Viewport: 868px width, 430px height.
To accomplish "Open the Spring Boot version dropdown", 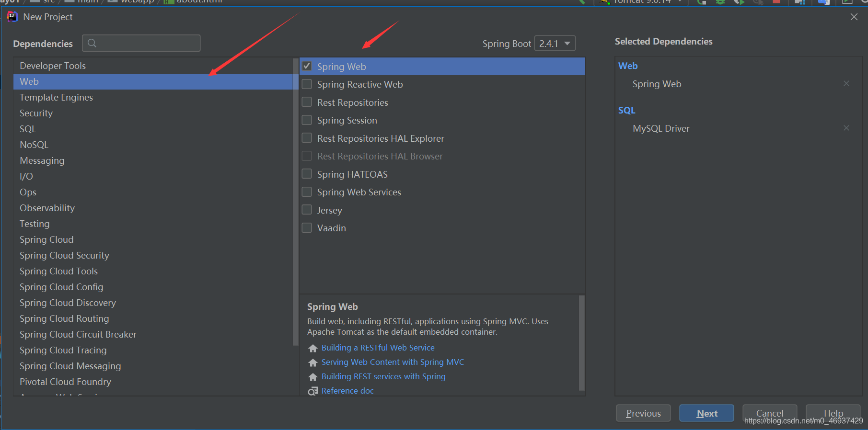I will pos(555,44).
